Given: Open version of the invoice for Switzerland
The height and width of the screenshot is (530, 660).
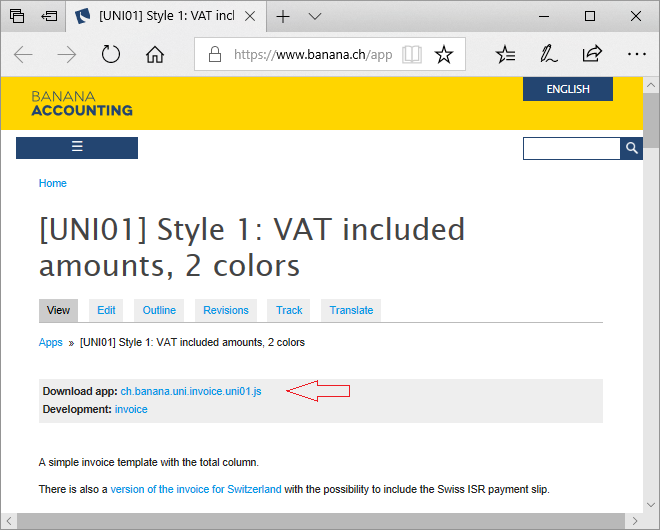Looking at the screenshot, I should pos(196,489).
